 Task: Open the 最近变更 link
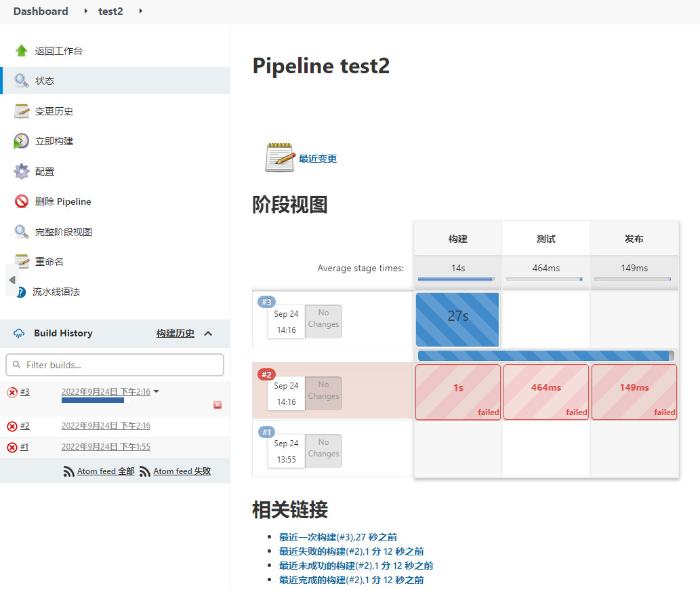318,159
